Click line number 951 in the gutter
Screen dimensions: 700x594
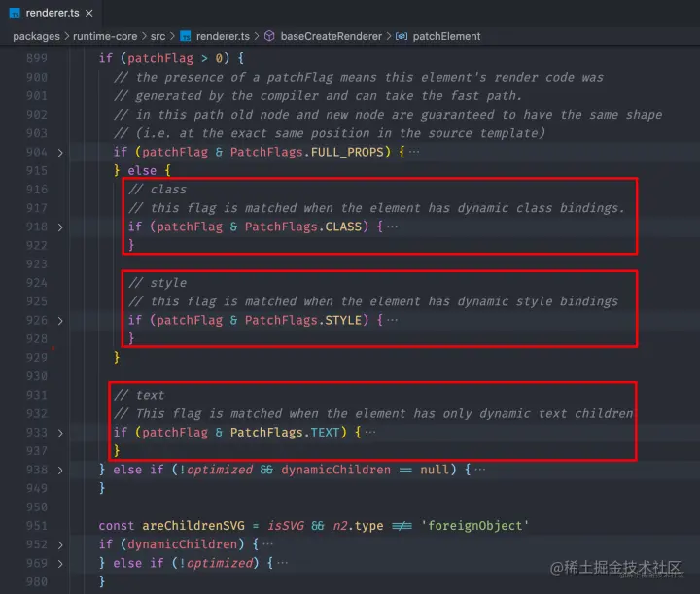[x=37, y=526]
